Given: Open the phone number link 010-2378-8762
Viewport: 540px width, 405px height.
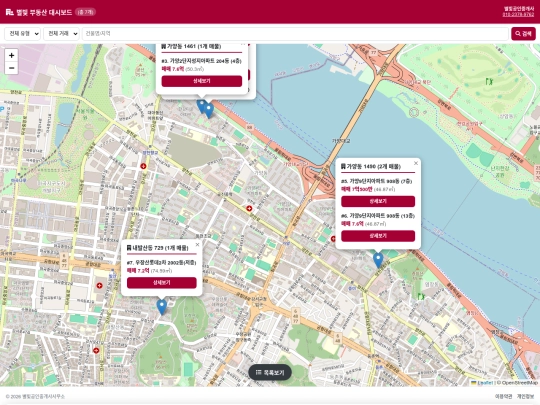Looking at the screenshot, I should click(518, 14).
